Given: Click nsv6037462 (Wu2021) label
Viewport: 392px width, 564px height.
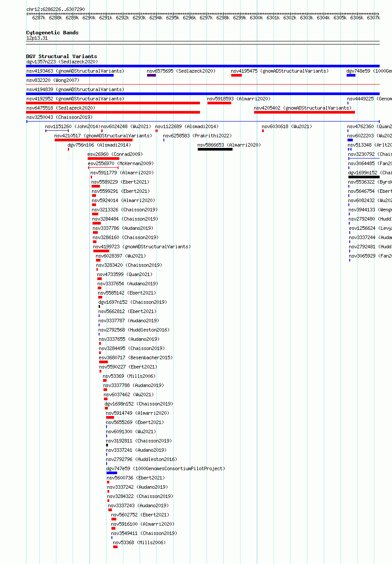Looking at the screenshot, I should 129,394.
